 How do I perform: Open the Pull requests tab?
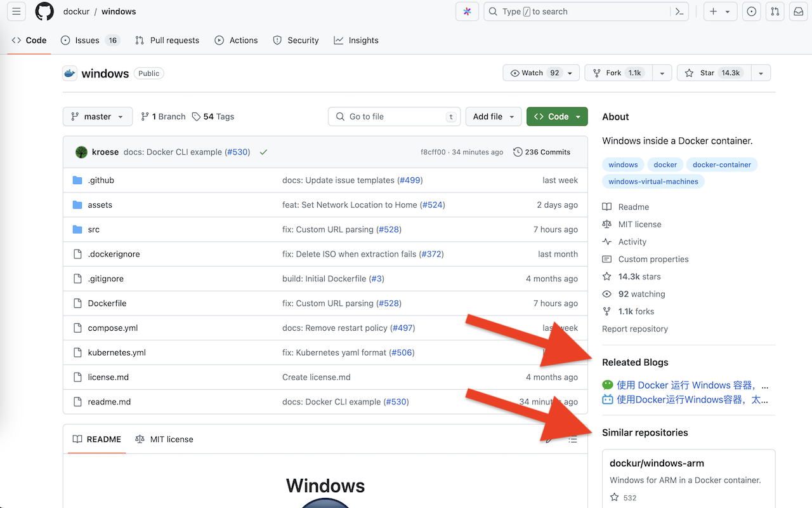[167, 40]
